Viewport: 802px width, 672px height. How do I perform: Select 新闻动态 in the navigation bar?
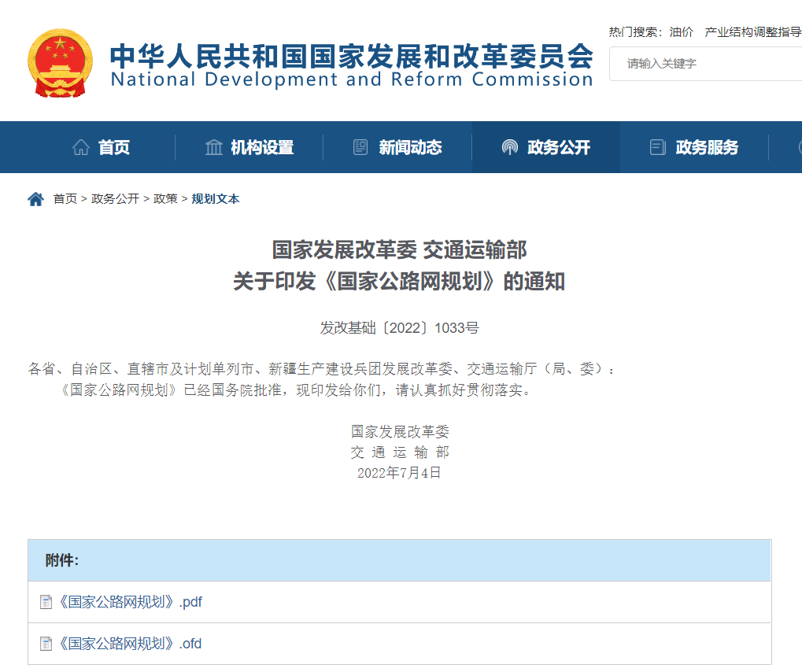point(410,147)
